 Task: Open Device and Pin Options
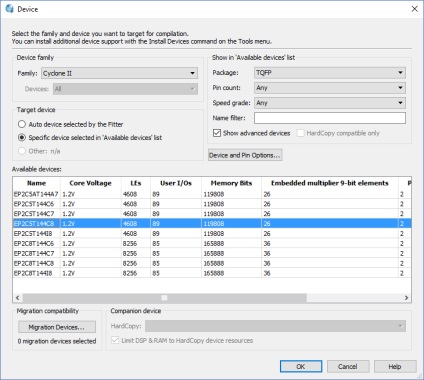[245, 155]
